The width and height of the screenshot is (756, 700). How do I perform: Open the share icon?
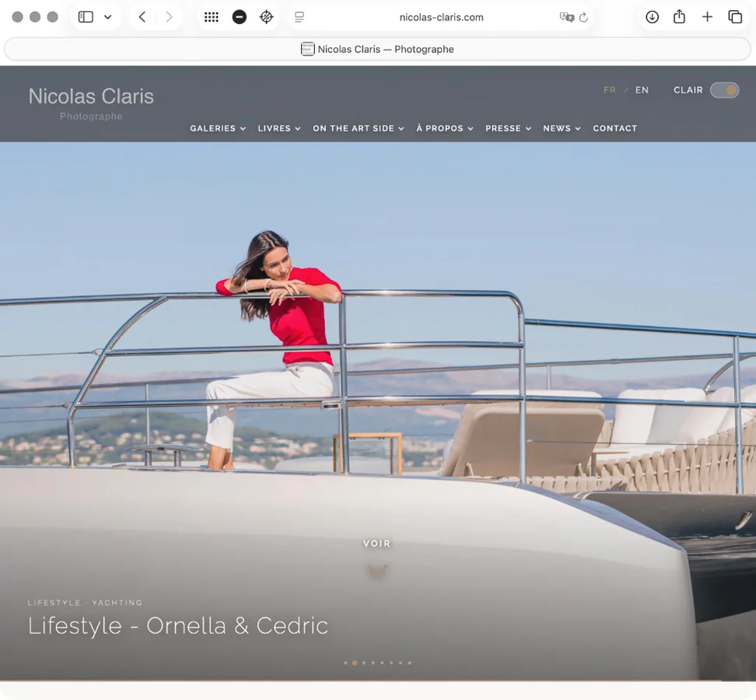[679, 17]
